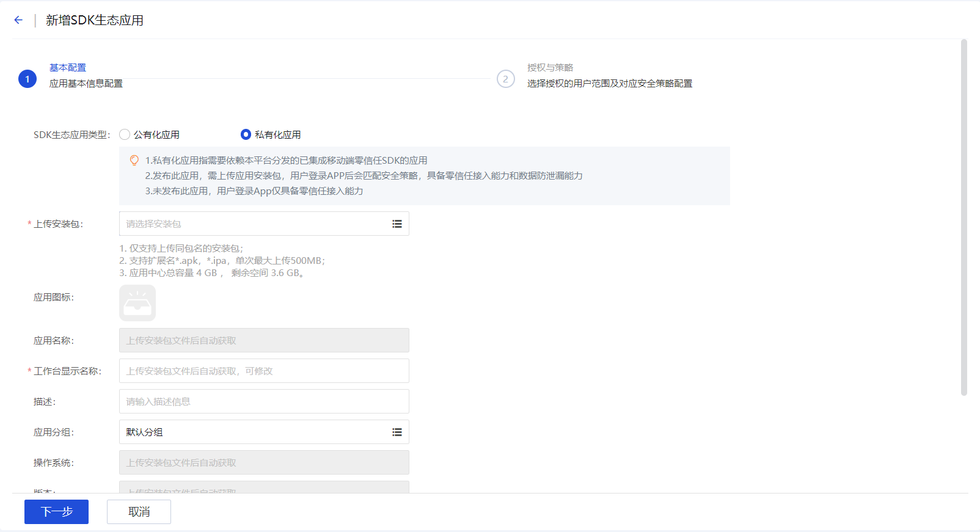
Task: Click the step 1 circle indicator
Action: pos(27,79)
